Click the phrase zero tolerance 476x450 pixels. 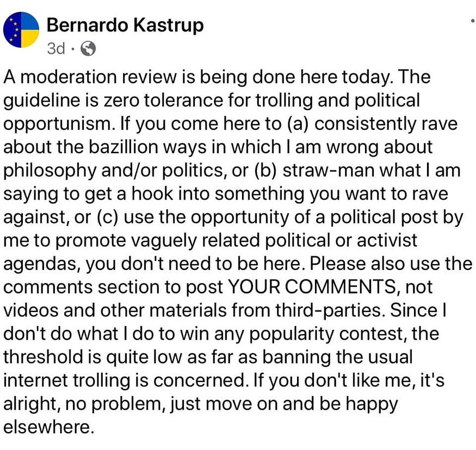[163, 100]
